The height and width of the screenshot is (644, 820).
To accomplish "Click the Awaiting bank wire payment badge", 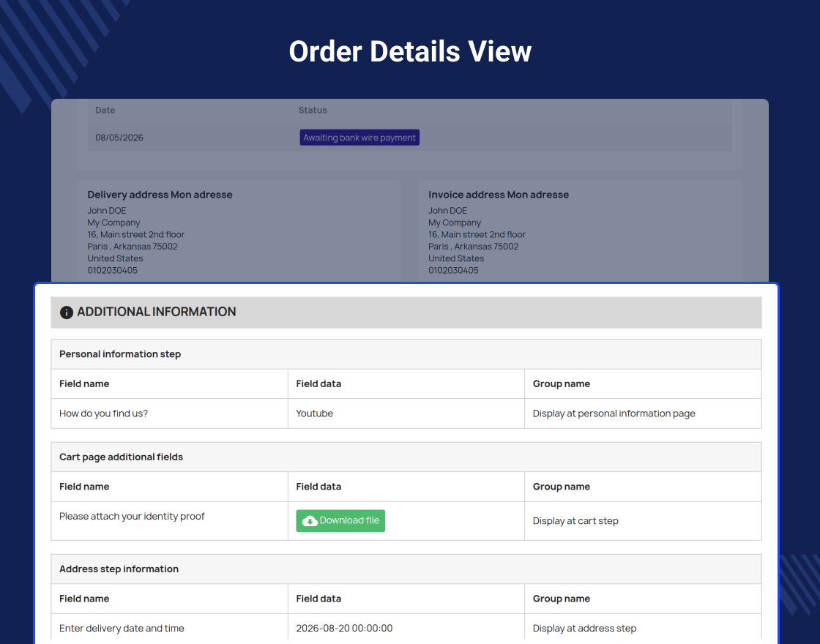I will tap(359, 138).
